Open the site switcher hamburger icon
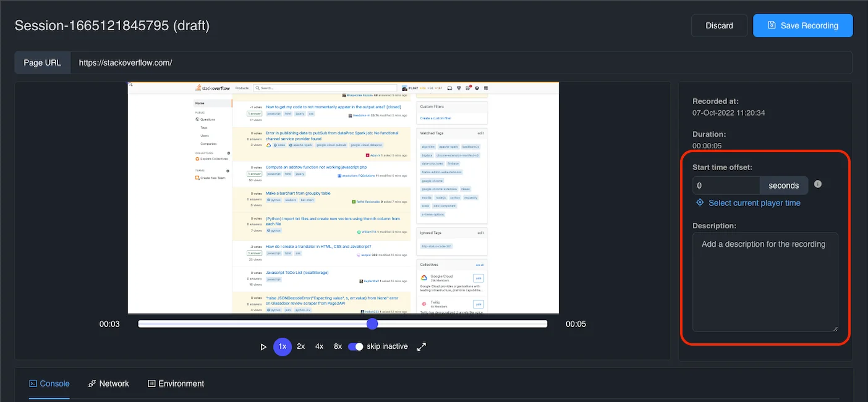868x402 pixels. (x=486, y=88)
